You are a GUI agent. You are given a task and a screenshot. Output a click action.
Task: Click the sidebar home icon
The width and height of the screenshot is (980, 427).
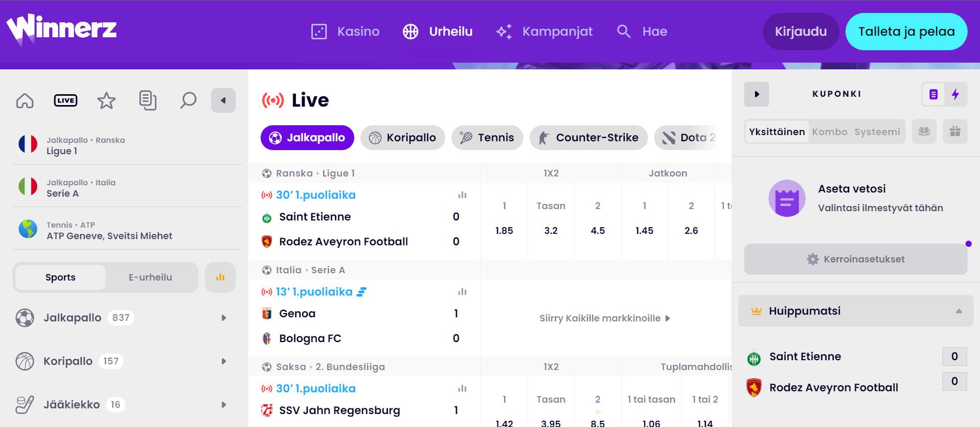(25, 100)
